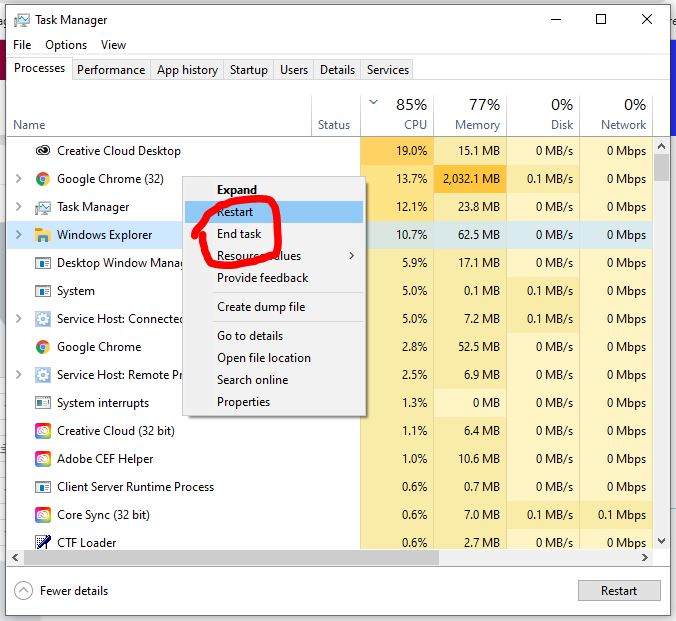Choose Provide feedback in the context menu
Image resolution: width=676 pixels, height=621 pixels.
[x=274, y=278]
